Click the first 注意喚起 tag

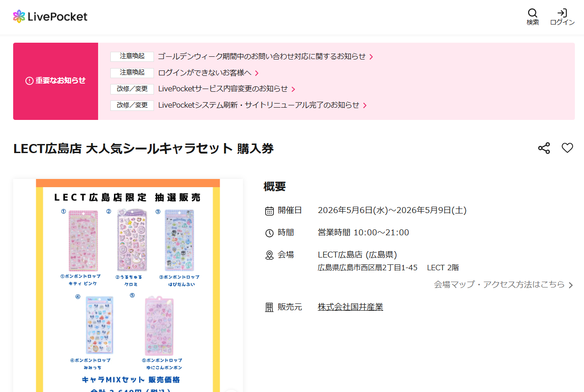point(132,56)
